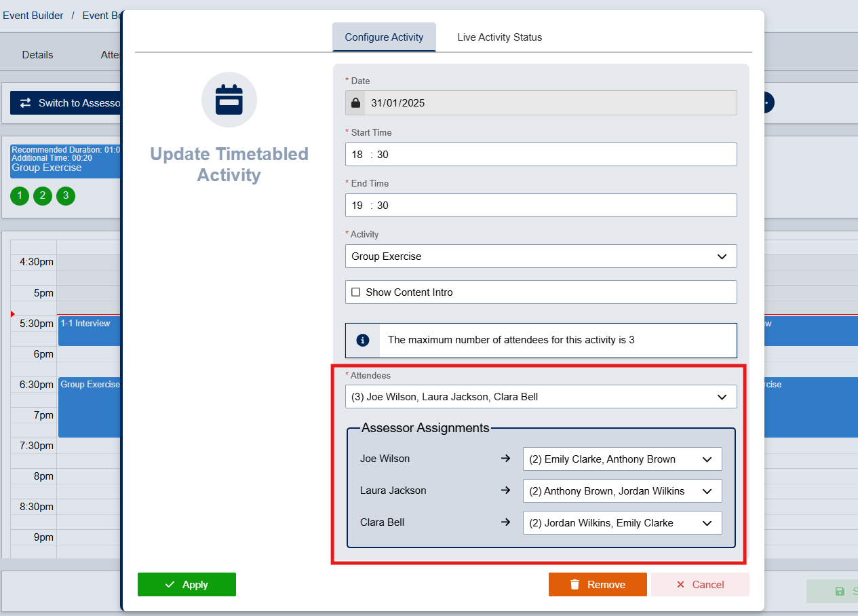The height and width of the screenshot is (616, 858).
Task: Click the arrow next to Laura Jackson
Action: click(x=505, y=490)
